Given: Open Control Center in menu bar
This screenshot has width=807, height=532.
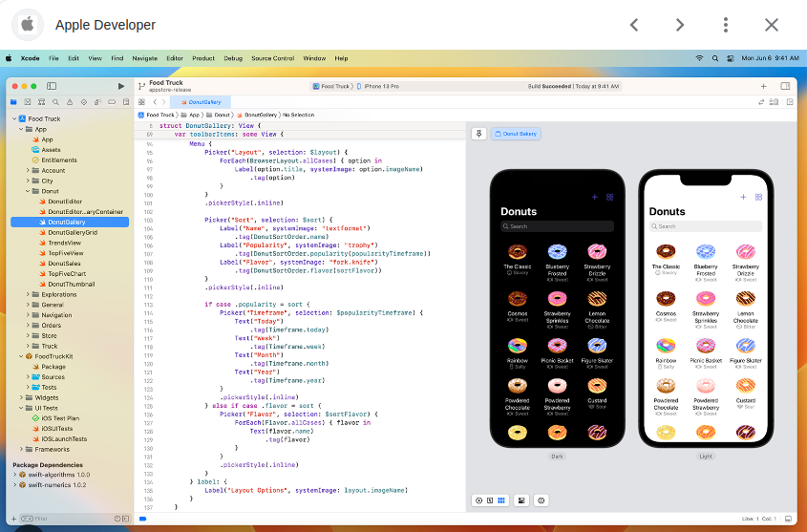Looking at the screenshot, I should pyautogui.click(x=731, y=58).
